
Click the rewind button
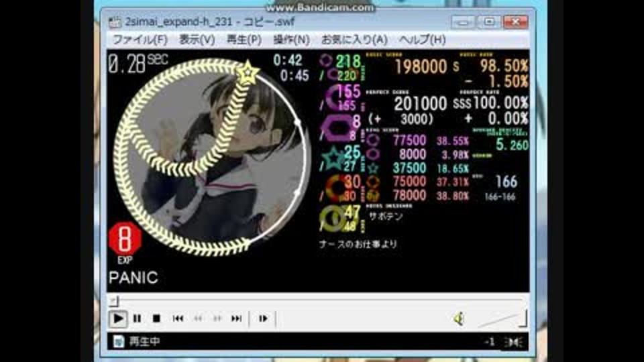click(198, 318)
